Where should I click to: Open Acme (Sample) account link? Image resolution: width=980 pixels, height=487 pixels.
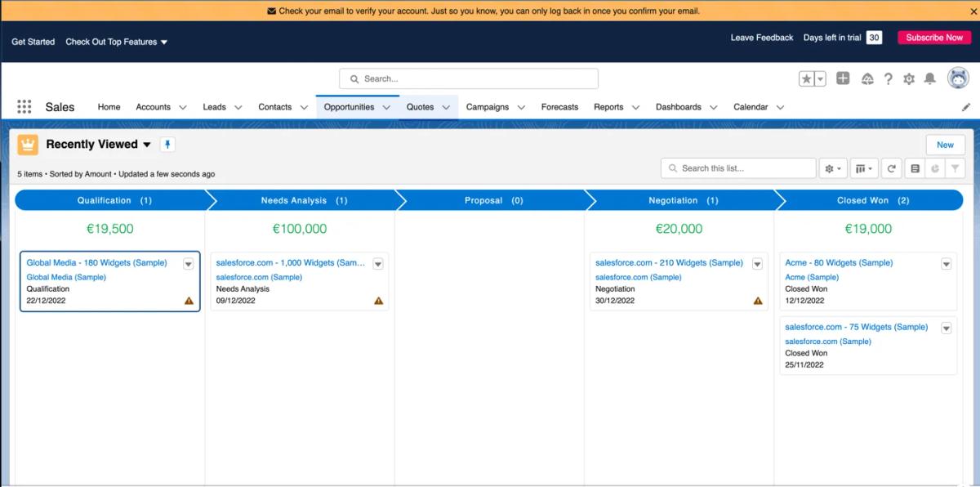[x=812, y=277]
